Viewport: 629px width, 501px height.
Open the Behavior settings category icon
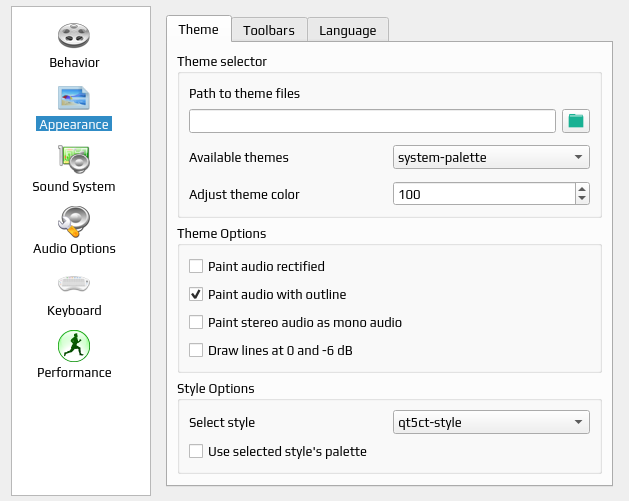74,35
